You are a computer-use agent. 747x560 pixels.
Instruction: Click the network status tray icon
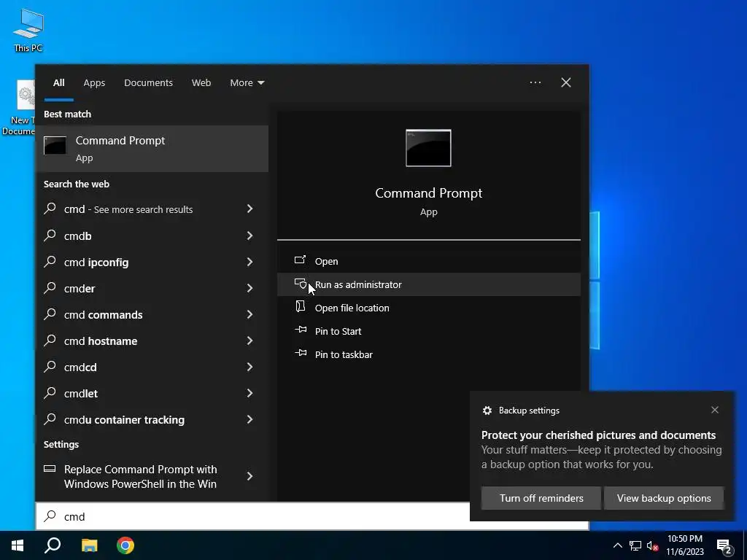pos(635,545)
